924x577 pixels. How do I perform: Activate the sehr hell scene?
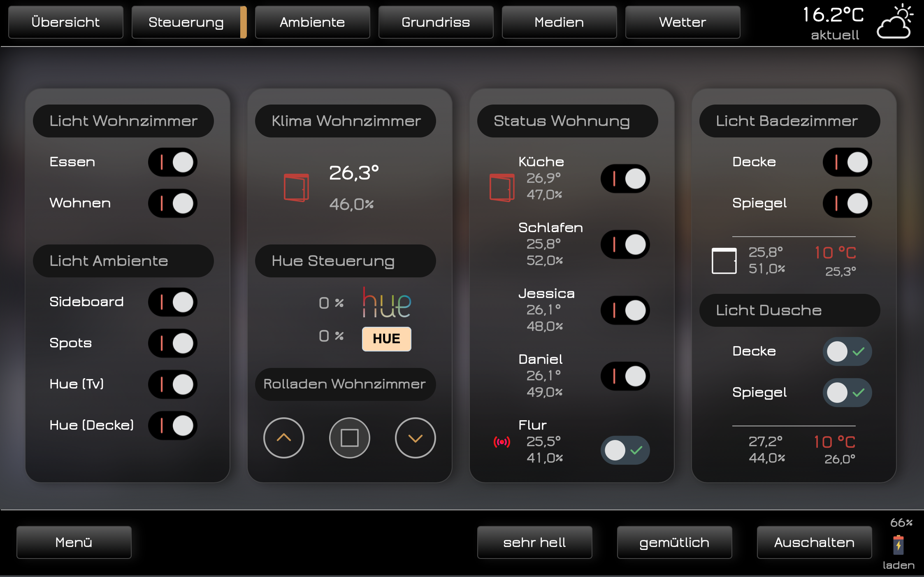pyautogui.click(x=535, y=542)
